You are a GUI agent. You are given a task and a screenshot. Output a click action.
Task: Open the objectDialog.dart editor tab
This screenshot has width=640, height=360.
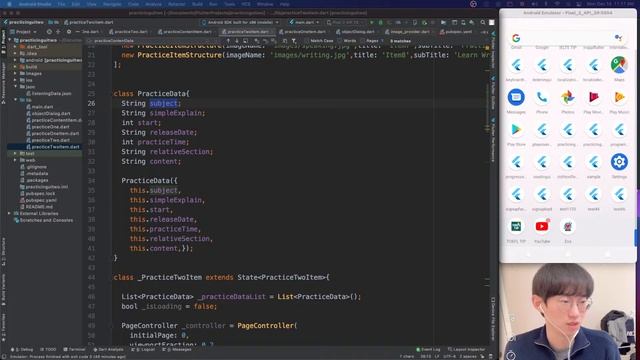[x=355, y=32]
